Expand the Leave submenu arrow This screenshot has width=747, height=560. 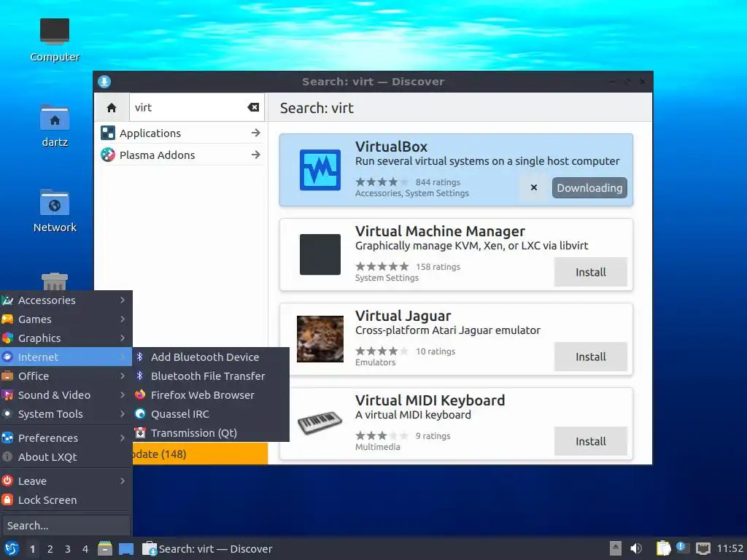pos(123,481)
